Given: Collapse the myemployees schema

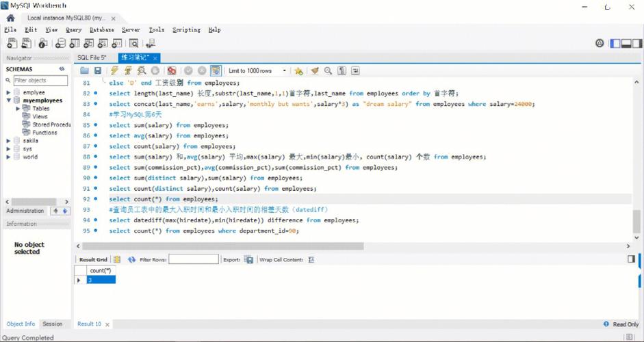Looking at the screenshot, I should pos(9,100).
